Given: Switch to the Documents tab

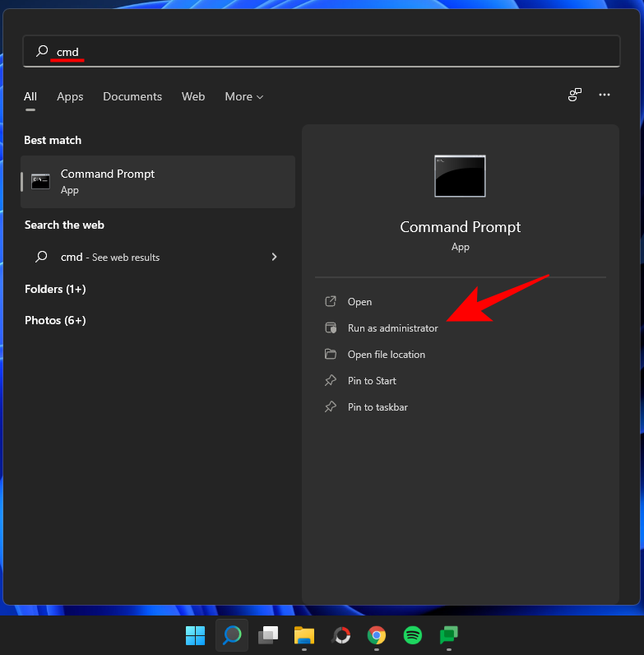Looking at the screenshot, I should pyautogui.click(x=132, y=97).
